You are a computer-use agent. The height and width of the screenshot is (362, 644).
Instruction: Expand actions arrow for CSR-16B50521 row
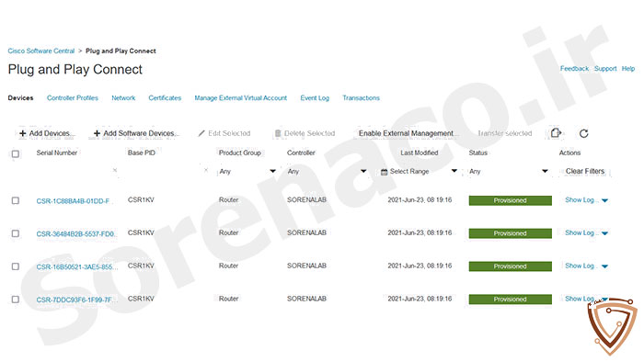604,266
